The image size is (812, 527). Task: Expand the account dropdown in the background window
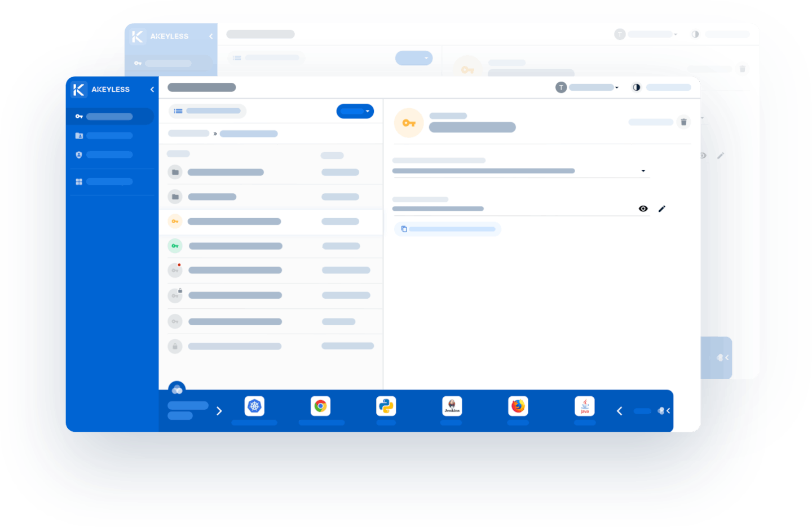pyautogui.click(x=676, y=34)
